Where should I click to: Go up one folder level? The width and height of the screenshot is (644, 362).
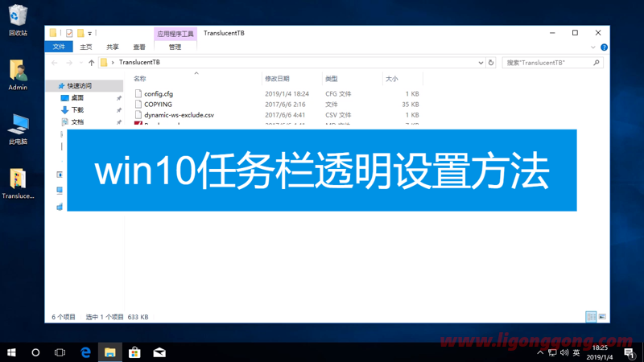point(92,63)
